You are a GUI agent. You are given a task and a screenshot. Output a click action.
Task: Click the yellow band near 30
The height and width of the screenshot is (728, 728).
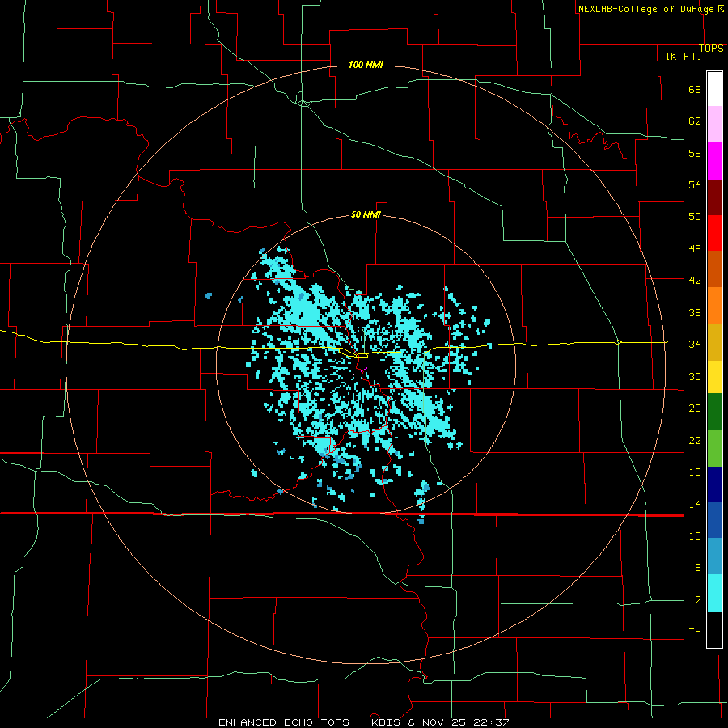714,377
